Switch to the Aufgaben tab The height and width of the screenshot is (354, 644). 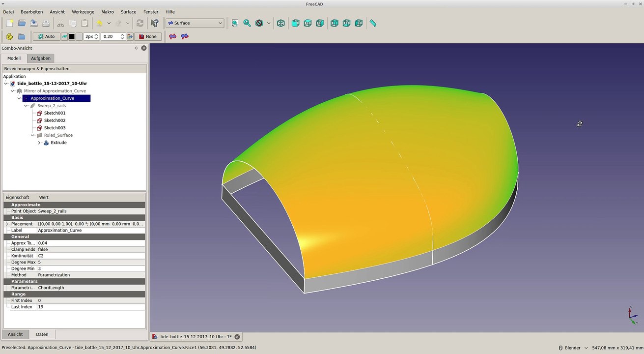41,58
